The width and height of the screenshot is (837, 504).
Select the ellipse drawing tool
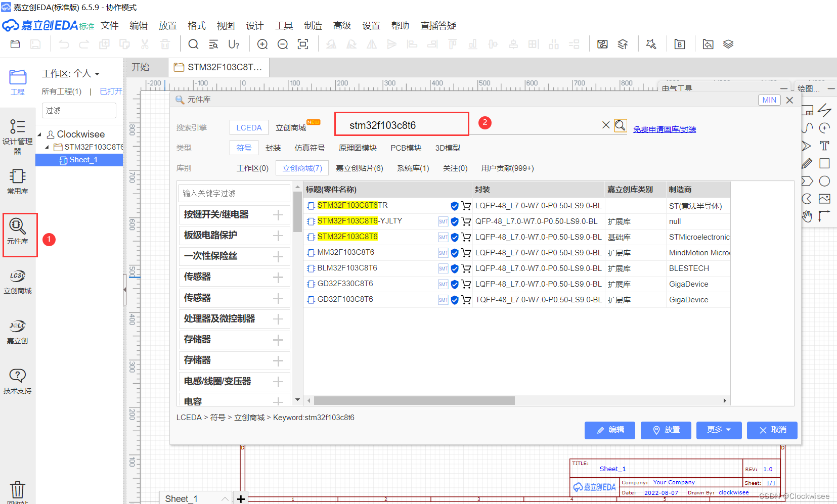pyautogui.click(x=824, y=181)
